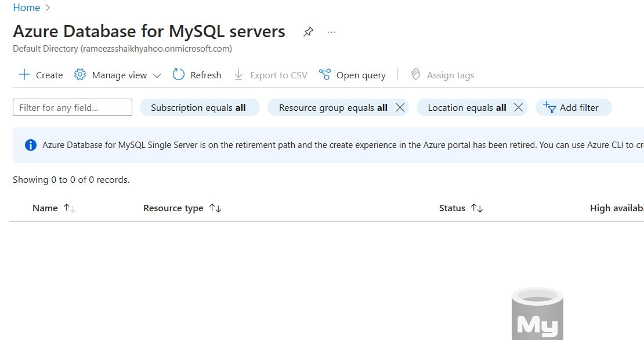Screen dimensions: 644x340
Task: Refresh the server list
Action: [x=197, y=75]
